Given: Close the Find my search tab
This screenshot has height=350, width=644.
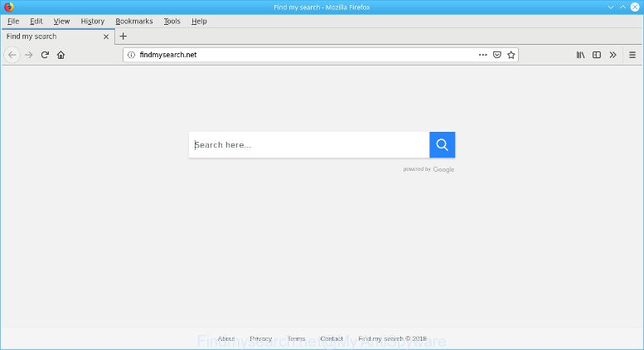Looking at the screenshot, I should [x=106, y=36].
